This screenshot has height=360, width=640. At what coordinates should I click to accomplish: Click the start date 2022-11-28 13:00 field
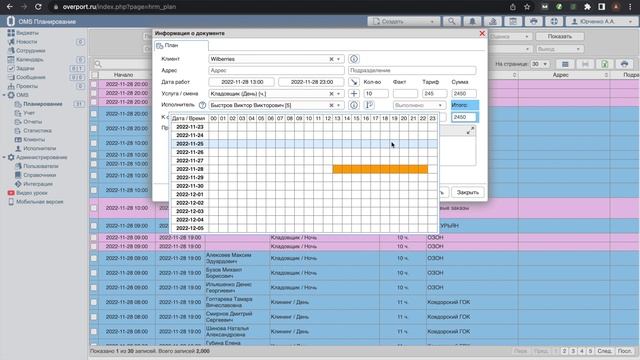pos(242,82)
